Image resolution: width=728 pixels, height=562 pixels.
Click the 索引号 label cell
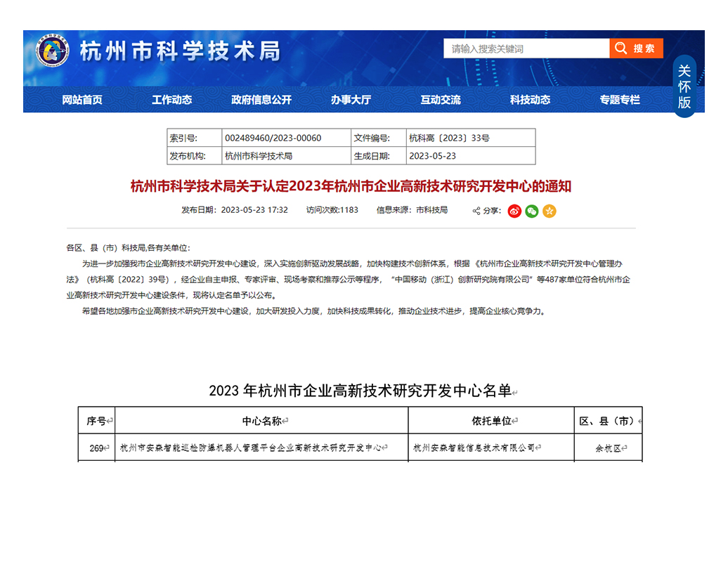195,138
